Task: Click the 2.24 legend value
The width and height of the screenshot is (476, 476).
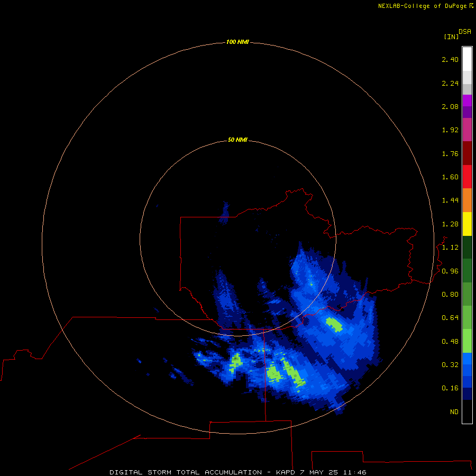Action: 450,83
